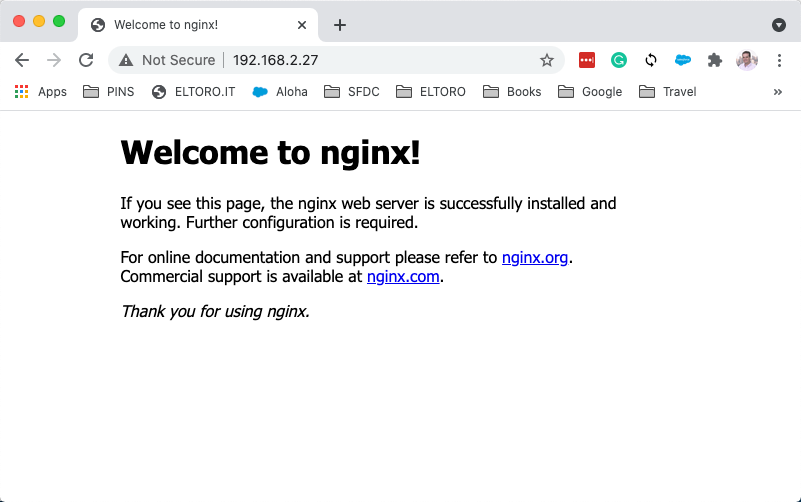
Task: Open the Salesforce cloud extension icon
Action: (x=682, y=60)
